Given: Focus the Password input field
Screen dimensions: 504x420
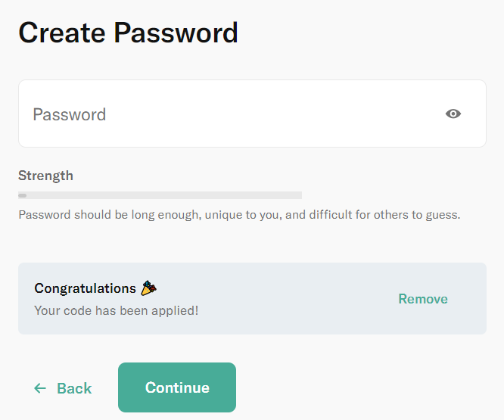Looking at the screenshot, I should 252,114.
